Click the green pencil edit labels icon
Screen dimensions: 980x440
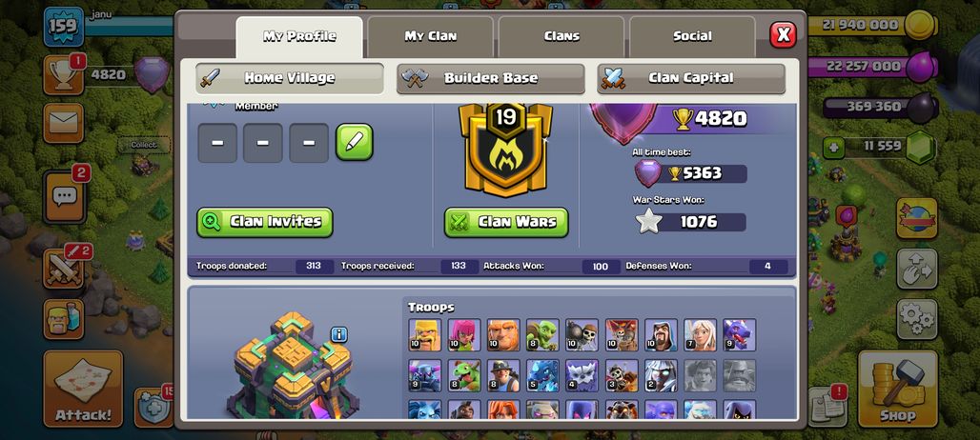click(355, 142)
